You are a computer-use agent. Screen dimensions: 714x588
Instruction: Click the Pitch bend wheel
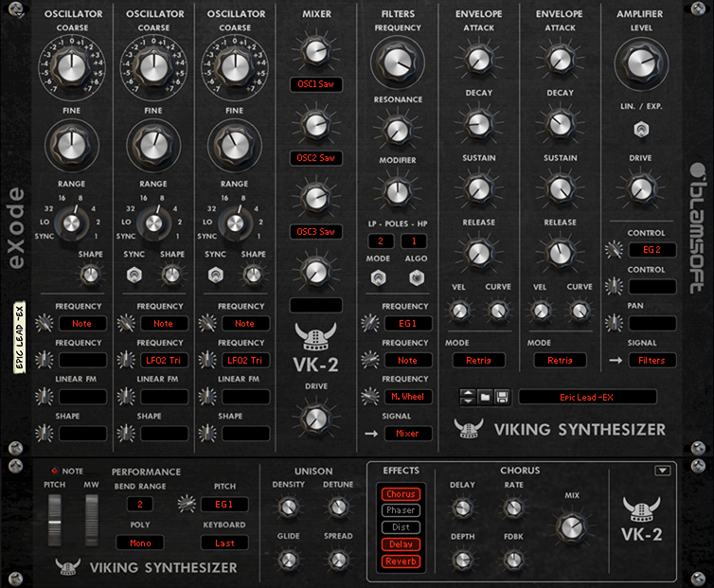point(55,519)
